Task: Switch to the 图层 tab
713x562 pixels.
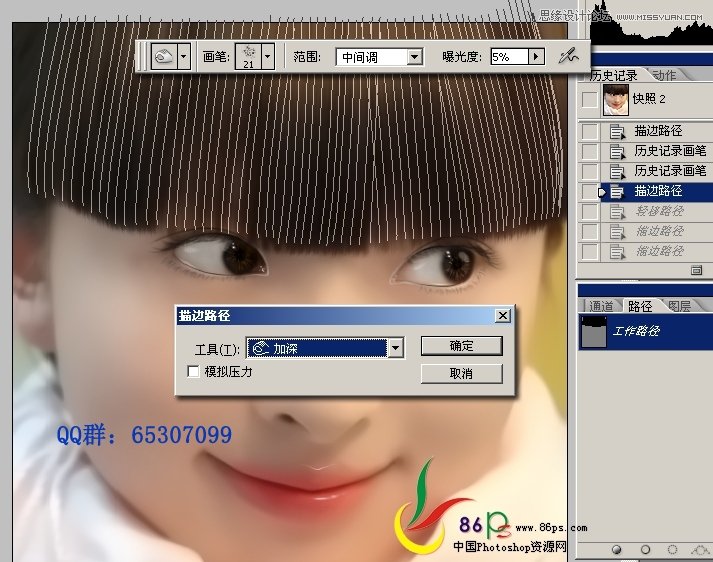Action: tap(679, 306)
